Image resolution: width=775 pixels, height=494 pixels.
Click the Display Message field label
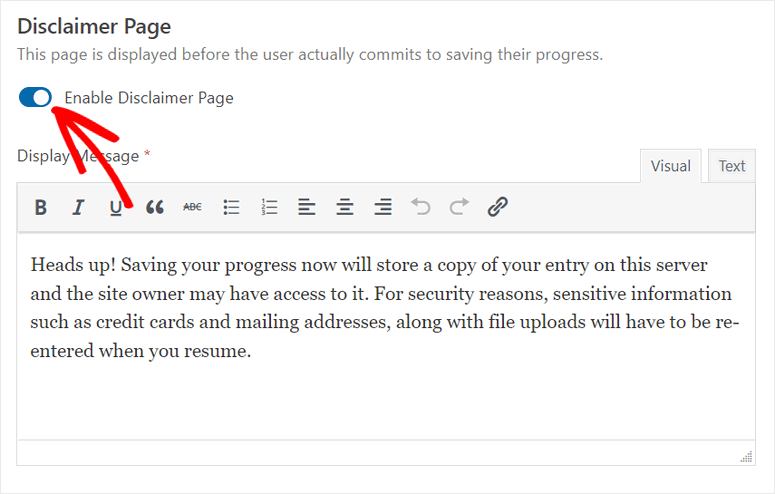79,156
